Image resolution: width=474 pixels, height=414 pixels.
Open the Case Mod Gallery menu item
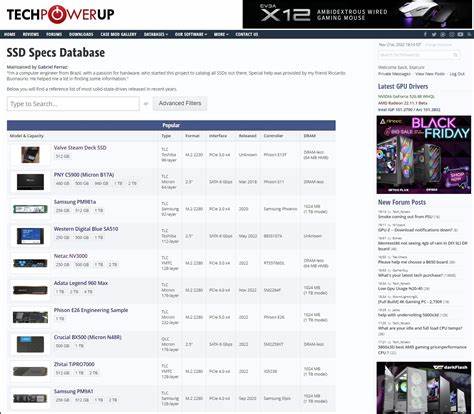click(x=118, y=34)
